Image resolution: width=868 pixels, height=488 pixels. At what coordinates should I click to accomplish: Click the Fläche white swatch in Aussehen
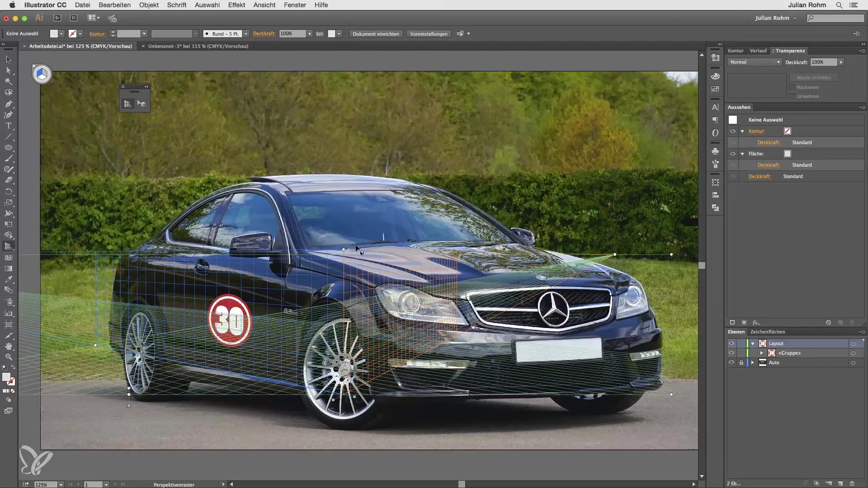pos(788,154)
